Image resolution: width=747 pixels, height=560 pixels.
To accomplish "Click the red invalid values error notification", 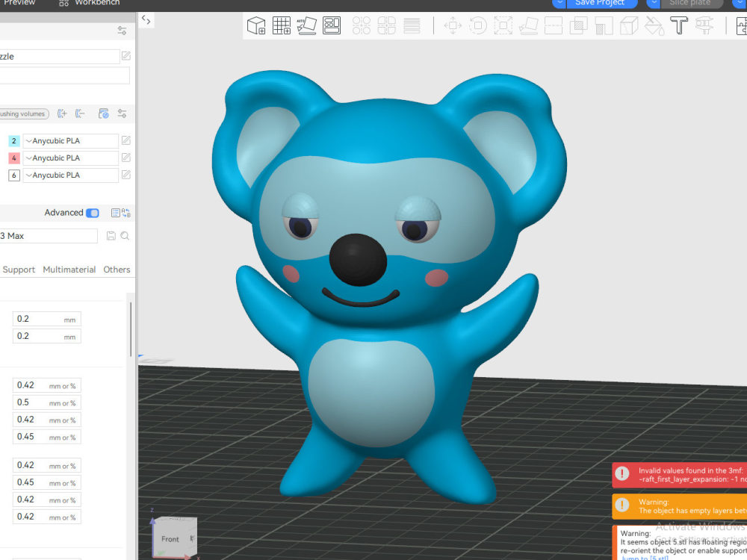I will (680, 475).
